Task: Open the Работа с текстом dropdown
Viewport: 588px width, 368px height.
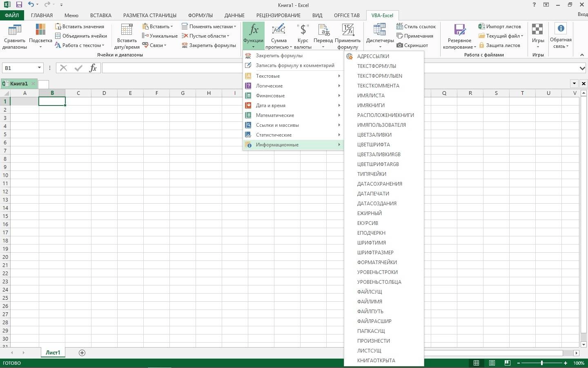Action: click(80, 45)
